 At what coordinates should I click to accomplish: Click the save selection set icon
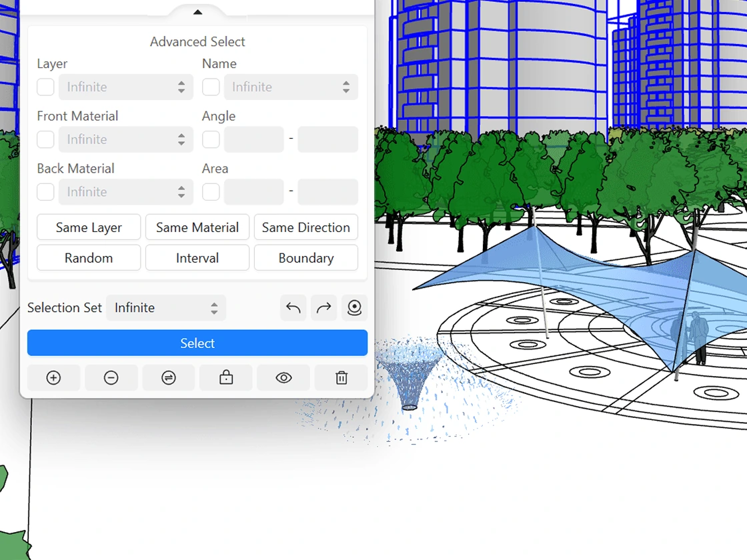point(355,308)
